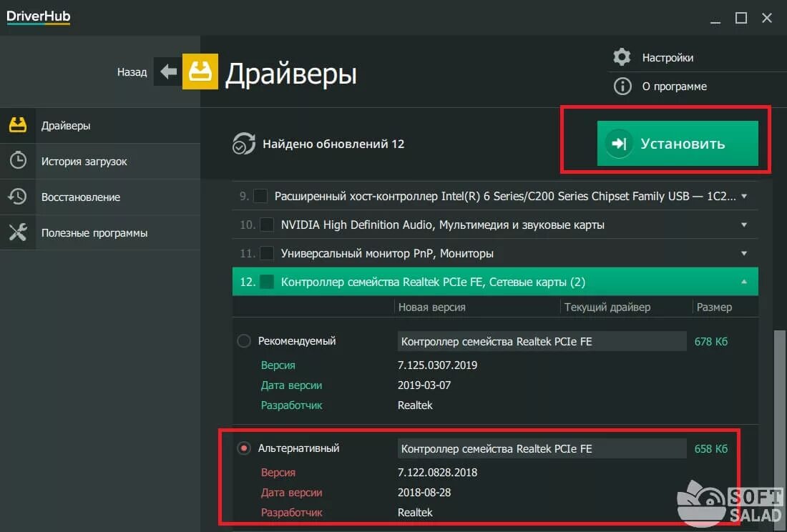Open Полезные программы in sidebar

pos(100,232)
